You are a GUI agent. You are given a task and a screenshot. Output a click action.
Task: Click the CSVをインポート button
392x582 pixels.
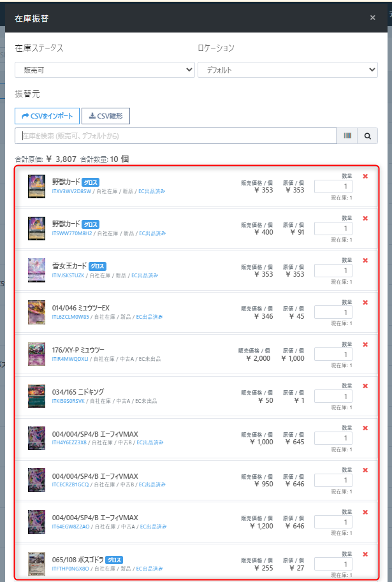tap(47, 115)
